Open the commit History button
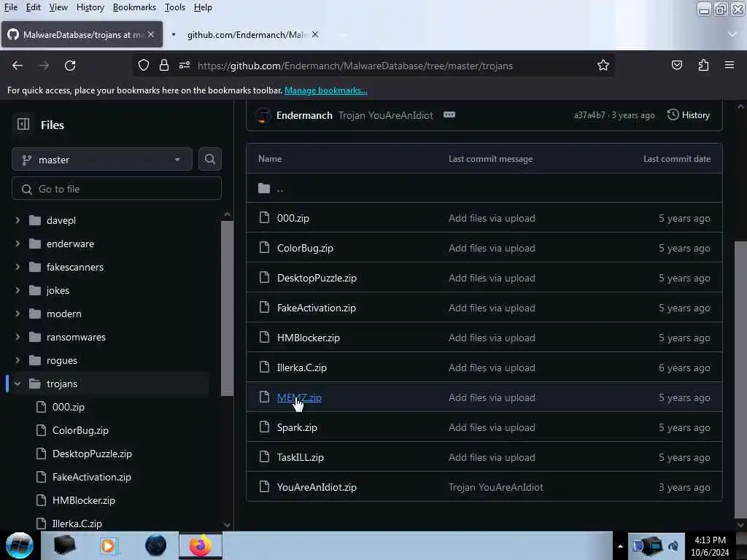Screen dimensions: 747x560 [689, 114]
